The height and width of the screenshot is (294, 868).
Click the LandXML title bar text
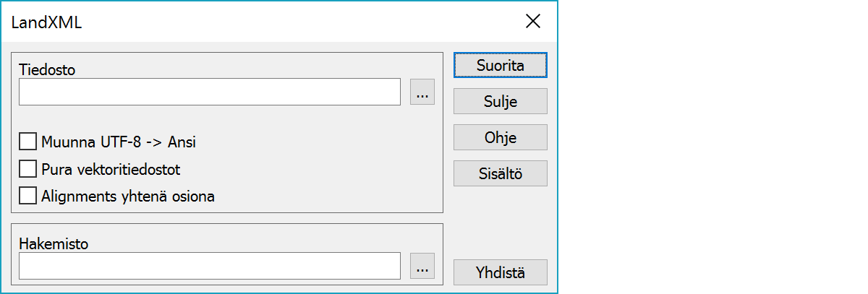46,22
